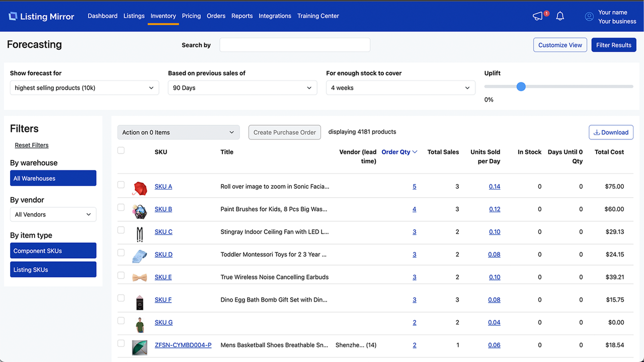Tick the checkbox for the SKU D row
This screenshot has height=362, width=644.
point(121,252)
